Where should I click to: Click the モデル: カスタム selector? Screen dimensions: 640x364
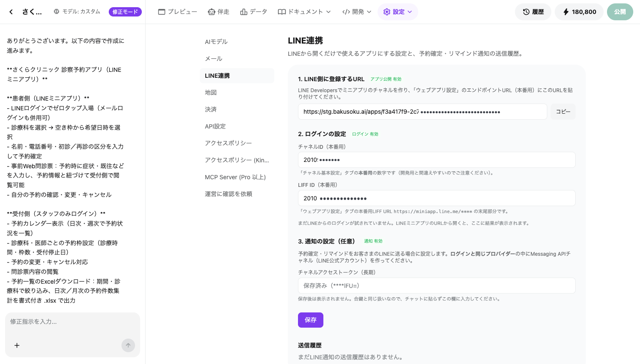(77, 12)
